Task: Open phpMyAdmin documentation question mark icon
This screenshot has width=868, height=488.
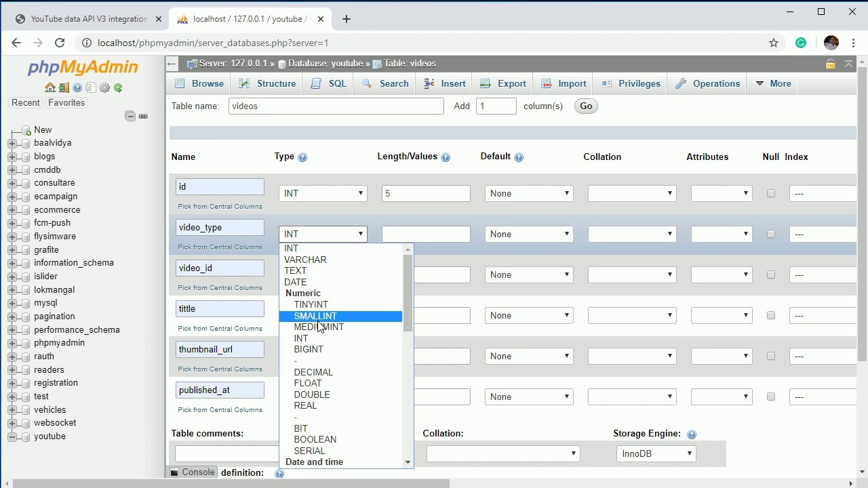Action: pos(77,87)
